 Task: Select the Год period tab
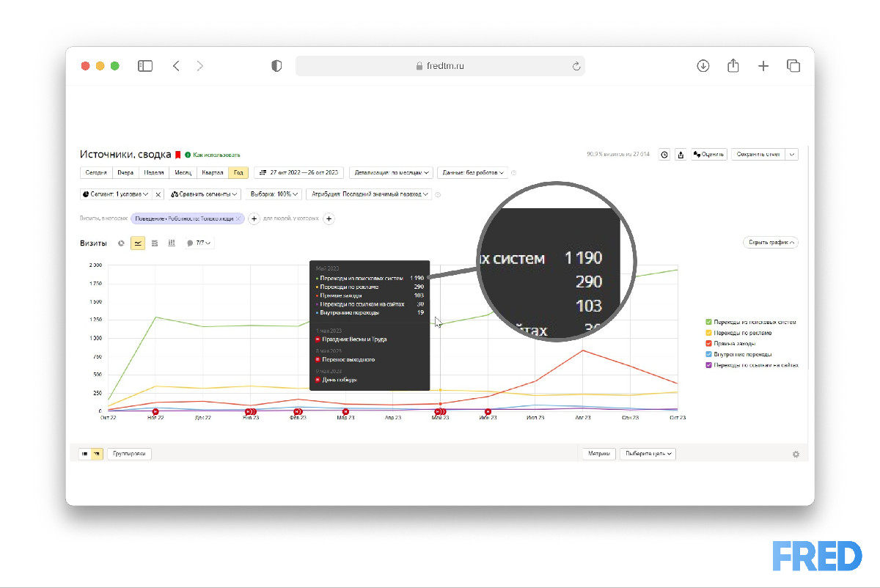pyautogui.click(x=238, y=173)
